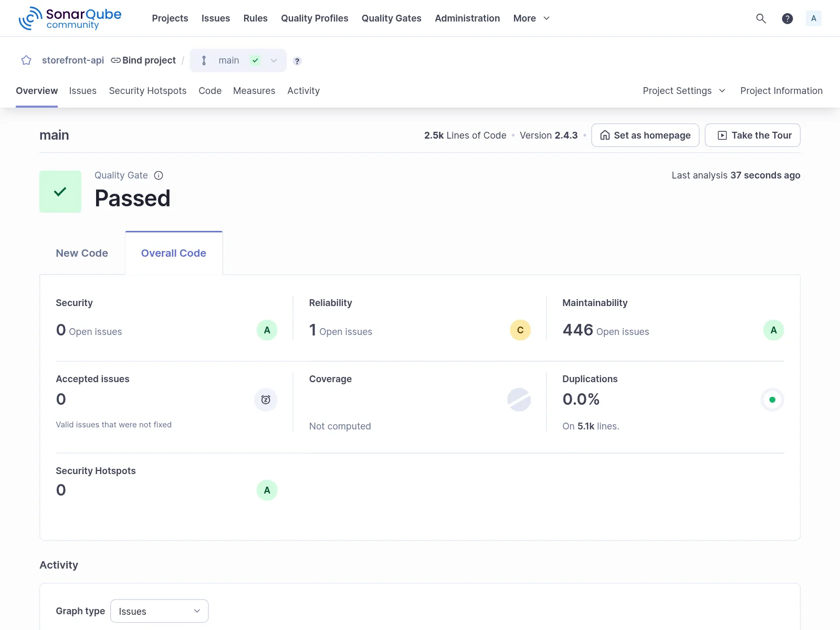This screenshot has width=840, height=630.
Task: Open Projects in top navigation
Action: pyautogui.click(x=170, y=18)
